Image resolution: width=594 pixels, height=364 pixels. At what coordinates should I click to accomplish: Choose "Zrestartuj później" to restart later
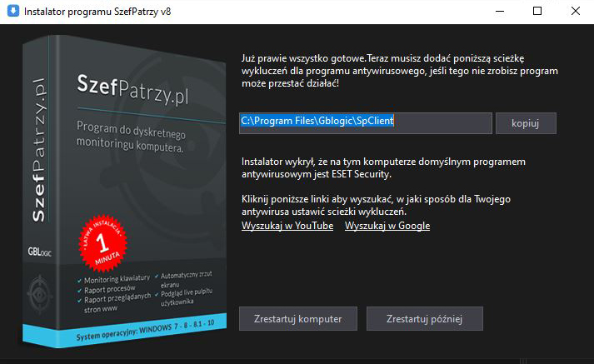pos(425,318)
